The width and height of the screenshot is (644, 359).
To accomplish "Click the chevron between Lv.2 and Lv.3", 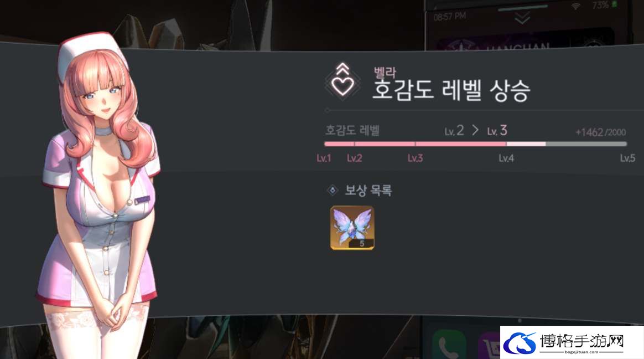I will [475, 130].
